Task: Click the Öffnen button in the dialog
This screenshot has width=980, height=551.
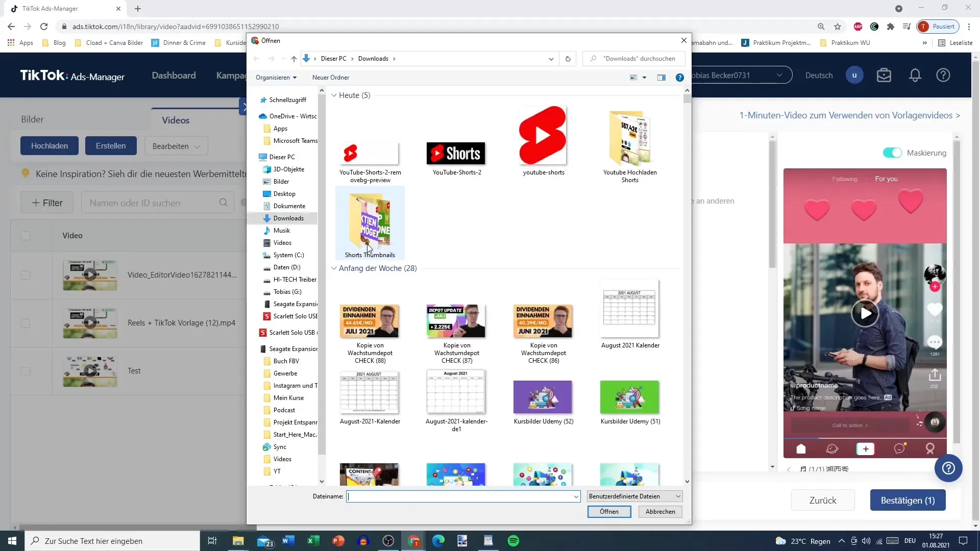Action: (x=609, y=512)
